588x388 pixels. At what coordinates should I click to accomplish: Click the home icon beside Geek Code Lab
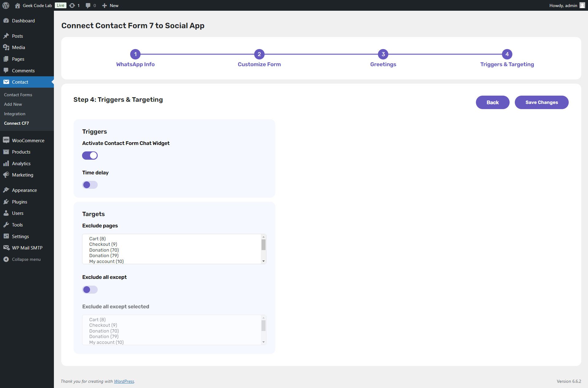17,6
